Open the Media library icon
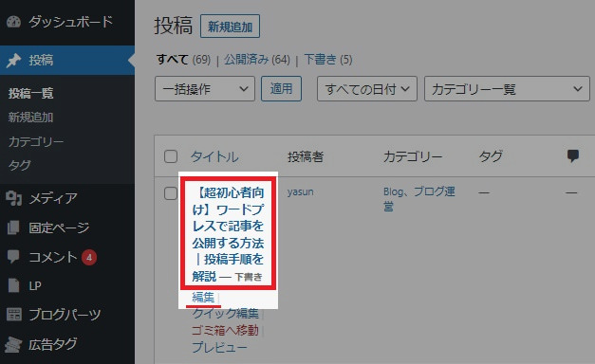Viewport: 595px width, 364px height. (13, 198)
